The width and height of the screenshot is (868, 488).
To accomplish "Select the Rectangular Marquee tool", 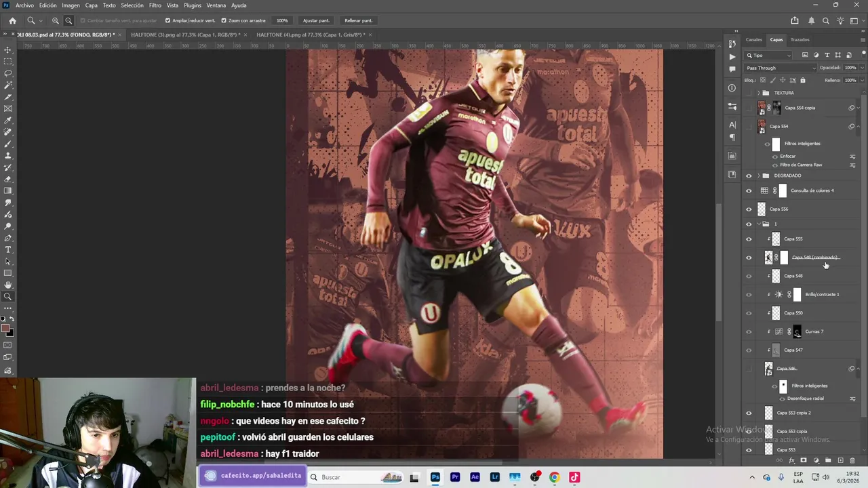I will [x=8, y=62].
